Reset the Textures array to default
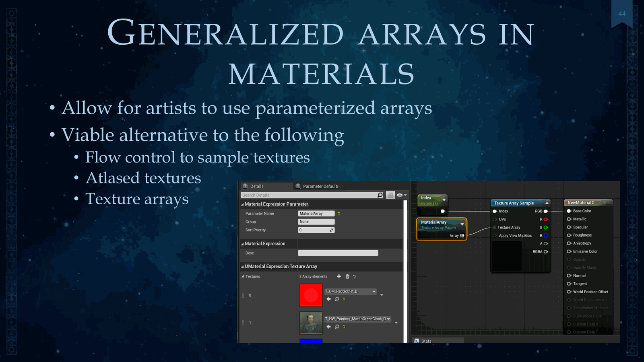Viewport: 644px width, 362px height. pos(355,276)
